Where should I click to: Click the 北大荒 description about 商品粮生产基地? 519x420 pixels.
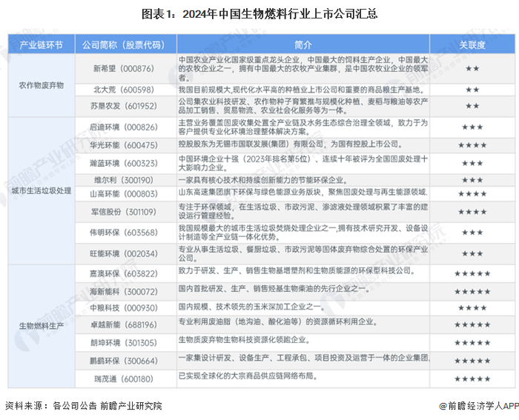tap(302, 90)
